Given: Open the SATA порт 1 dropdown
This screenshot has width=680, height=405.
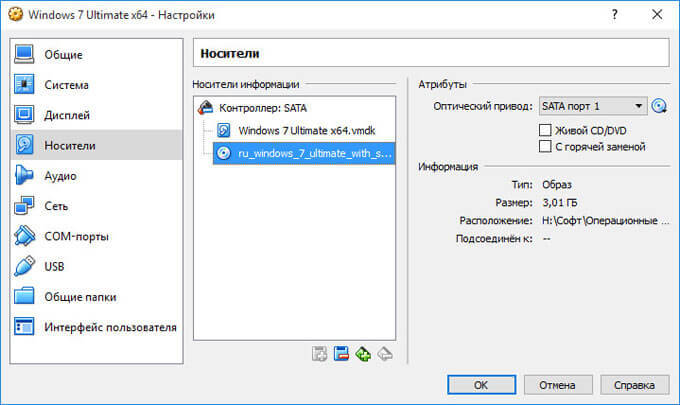Looking at the screenshot, I should [x=593, y=106].
